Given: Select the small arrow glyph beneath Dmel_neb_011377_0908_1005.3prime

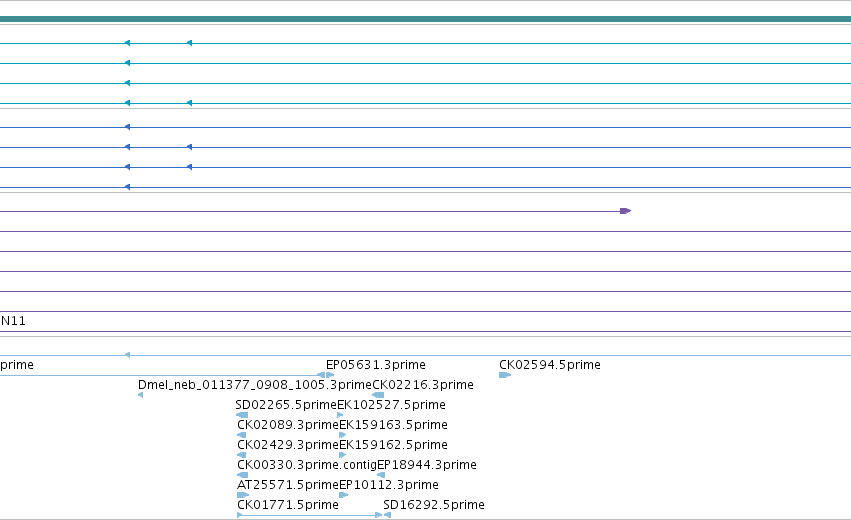Looking at the screenshot, I should (141, 395).
